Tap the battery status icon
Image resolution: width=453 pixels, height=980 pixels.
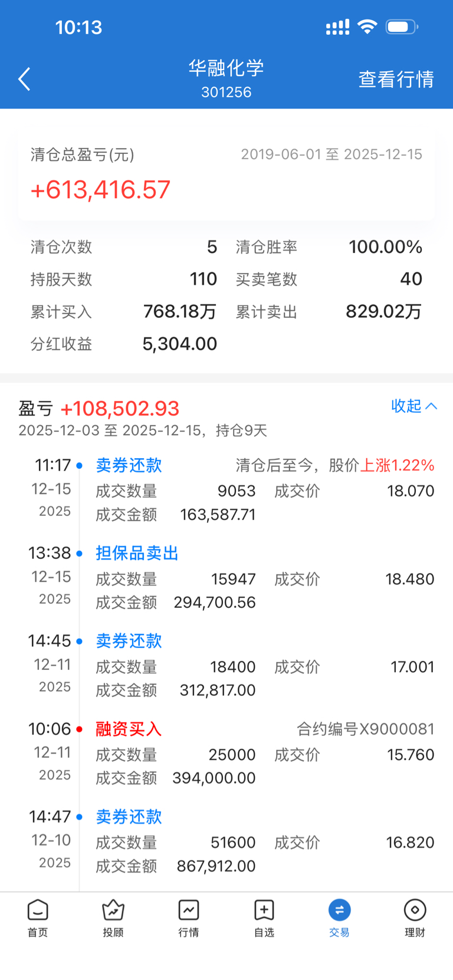402,27
